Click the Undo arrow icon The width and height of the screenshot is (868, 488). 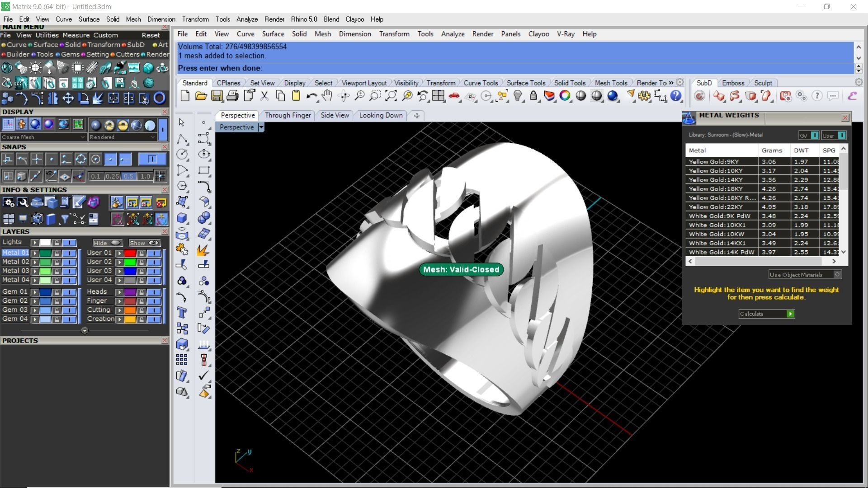tap(311, 96)
